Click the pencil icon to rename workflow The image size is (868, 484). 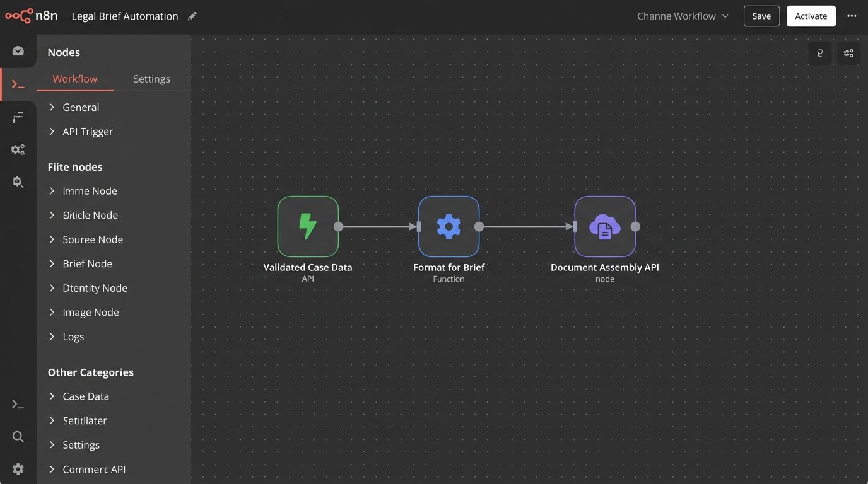pyautogui.click(x=192, y=16)
